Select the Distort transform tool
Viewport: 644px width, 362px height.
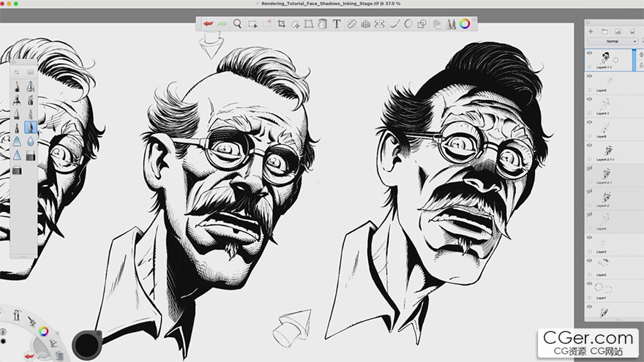(308, 24)
